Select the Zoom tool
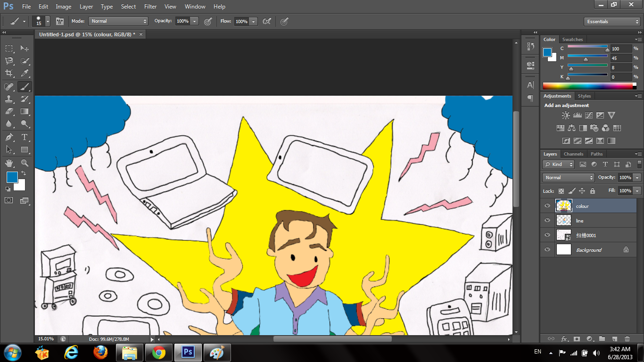 pyautogui.click(x=25, y=163)
